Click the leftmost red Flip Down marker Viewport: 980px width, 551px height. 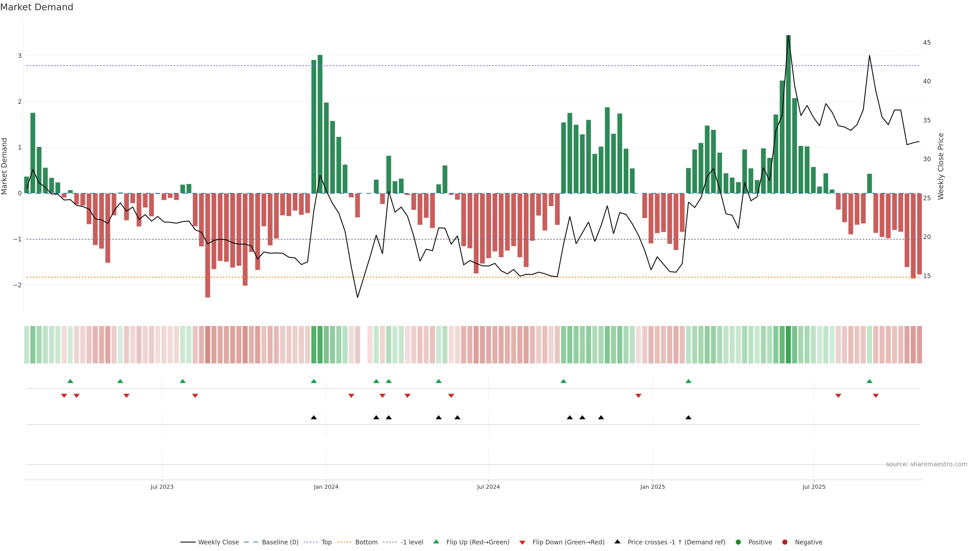coord(64,396)
